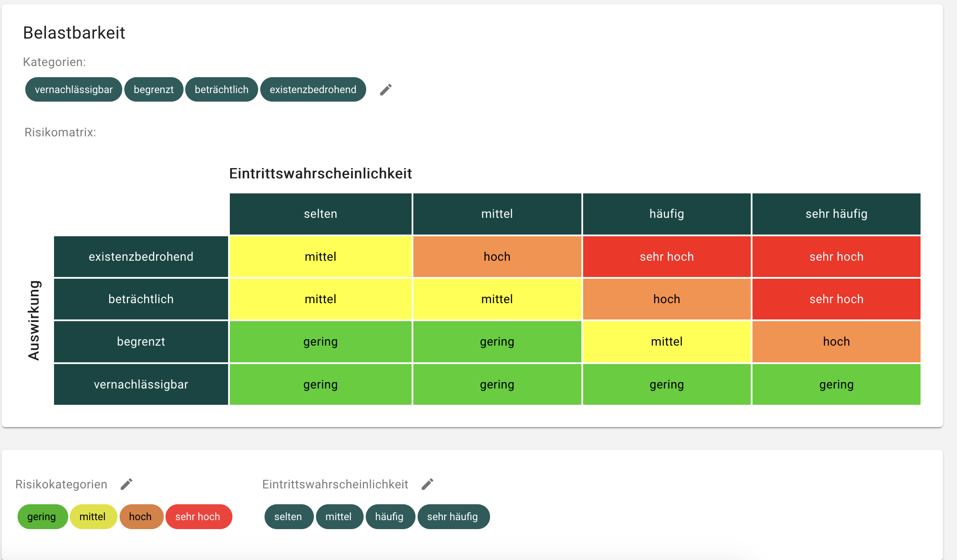Click matrix cell existenzbedrohend and selten
Image resolution: width=957 pixels, height=560 pixels.
[x=320, y=256]
